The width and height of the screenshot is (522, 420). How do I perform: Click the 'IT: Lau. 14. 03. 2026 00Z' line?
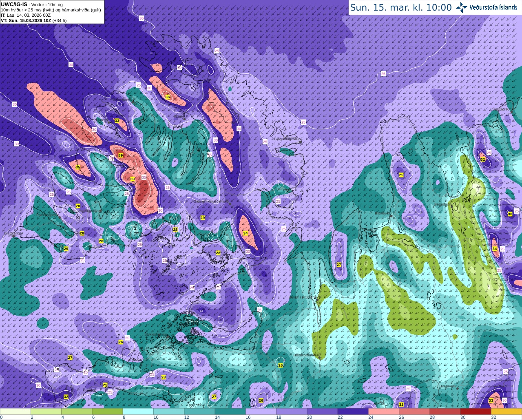26,15
